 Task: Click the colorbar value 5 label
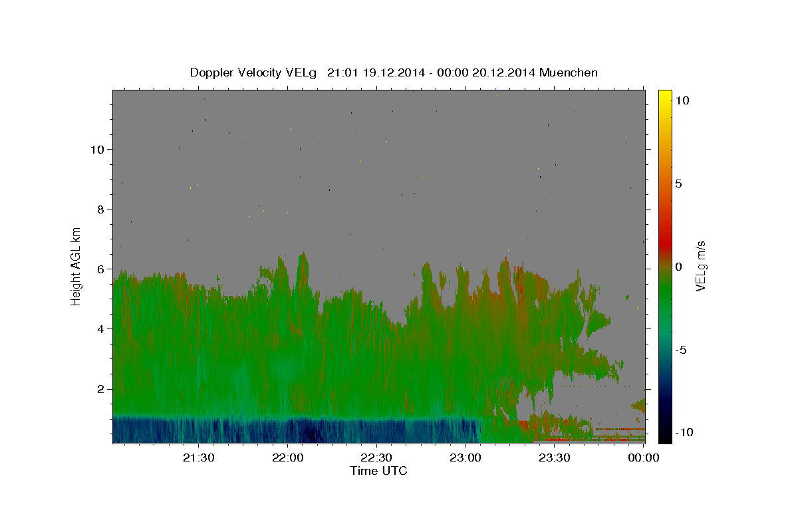coord(678,184)
